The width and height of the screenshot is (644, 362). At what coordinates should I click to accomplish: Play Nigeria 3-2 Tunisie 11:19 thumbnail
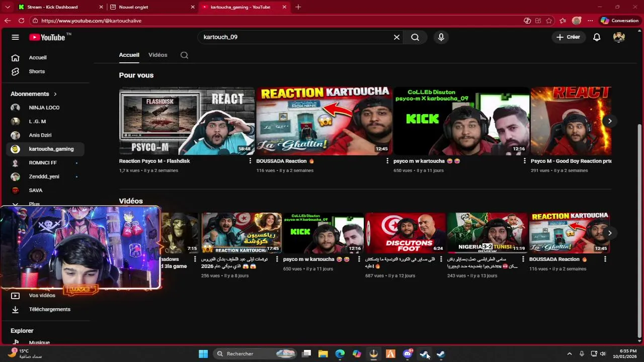click(487, 233)
